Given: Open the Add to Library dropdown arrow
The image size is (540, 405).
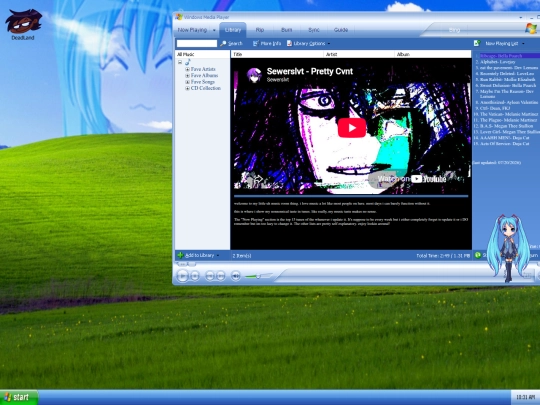Looking at the screenshot, I should (218, 256).
